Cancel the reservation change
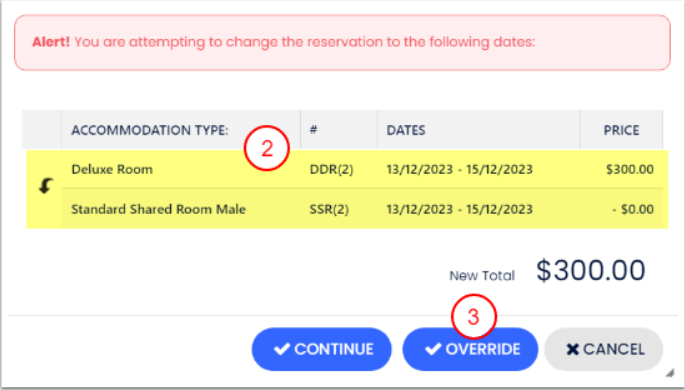Screen dimensions: 685x390 tap(604, 349)
